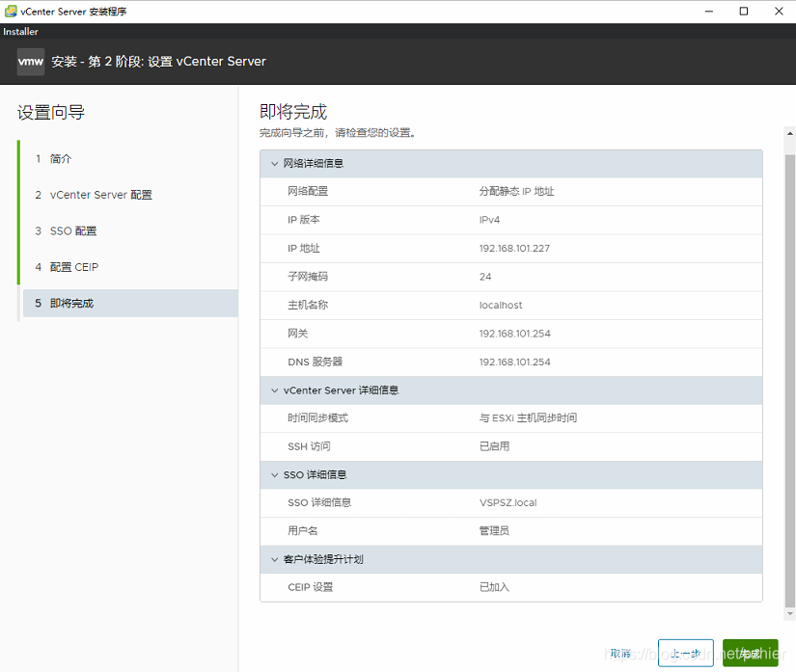Screen dimensions: 796x672
Task: Select step 5 即将完成
Action: click(130, 304)
